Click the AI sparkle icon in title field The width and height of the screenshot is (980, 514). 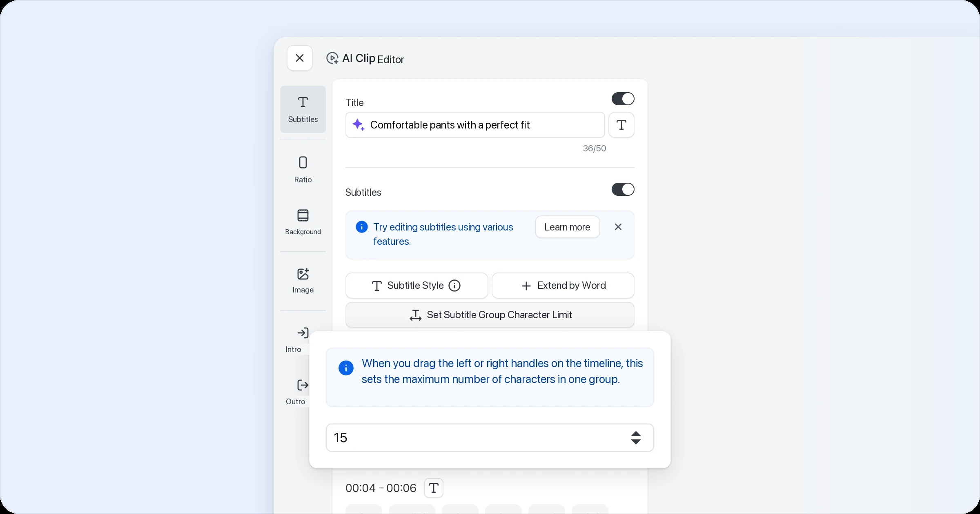click(x=359, y=125)
